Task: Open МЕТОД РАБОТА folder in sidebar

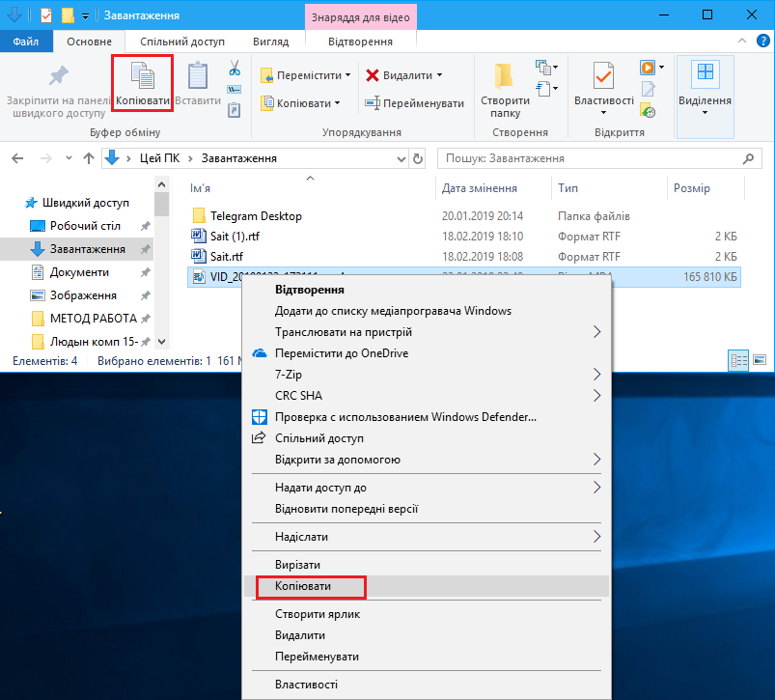Action: tap(94, 319)
